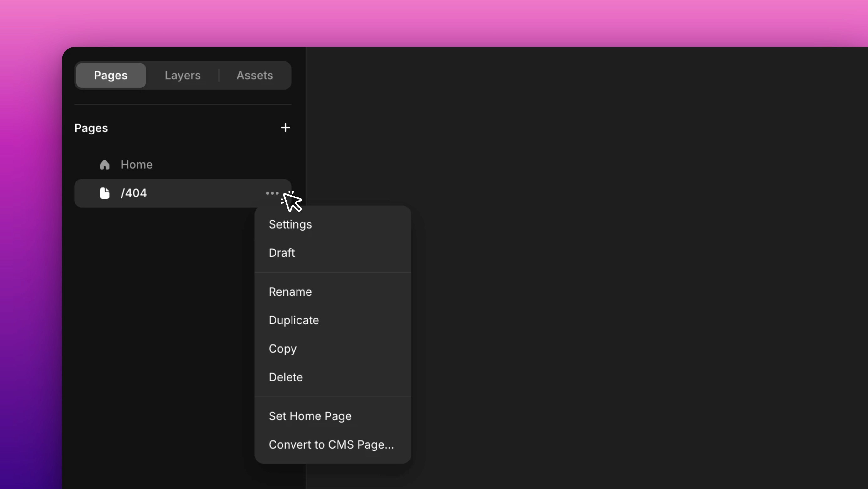Select Copy from the page menu

coord(282,349)
